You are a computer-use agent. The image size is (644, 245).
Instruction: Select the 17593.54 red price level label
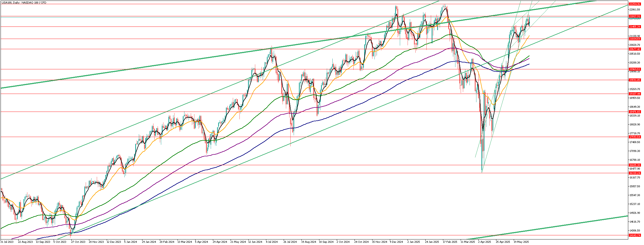click(x=635, y=137)
